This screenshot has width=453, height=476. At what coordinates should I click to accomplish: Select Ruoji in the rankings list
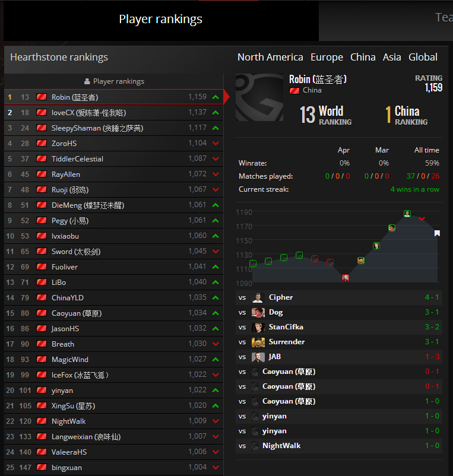click(114, 190)
